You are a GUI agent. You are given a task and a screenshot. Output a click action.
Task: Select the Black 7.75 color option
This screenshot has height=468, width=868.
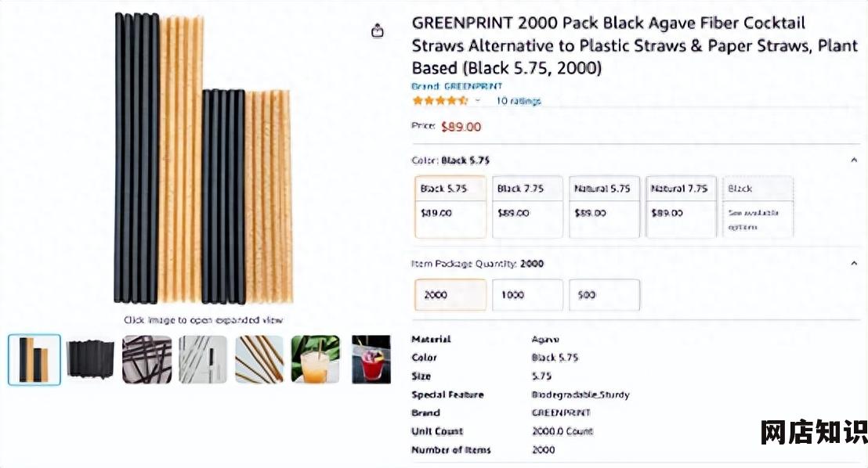pyautogui.click(x=527, y=207)
